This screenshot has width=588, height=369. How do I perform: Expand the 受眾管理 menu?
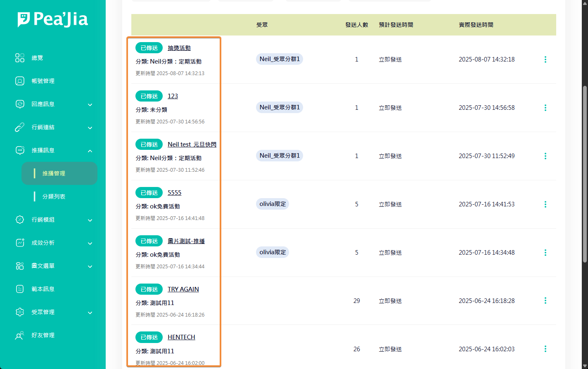tap(90, 312)
